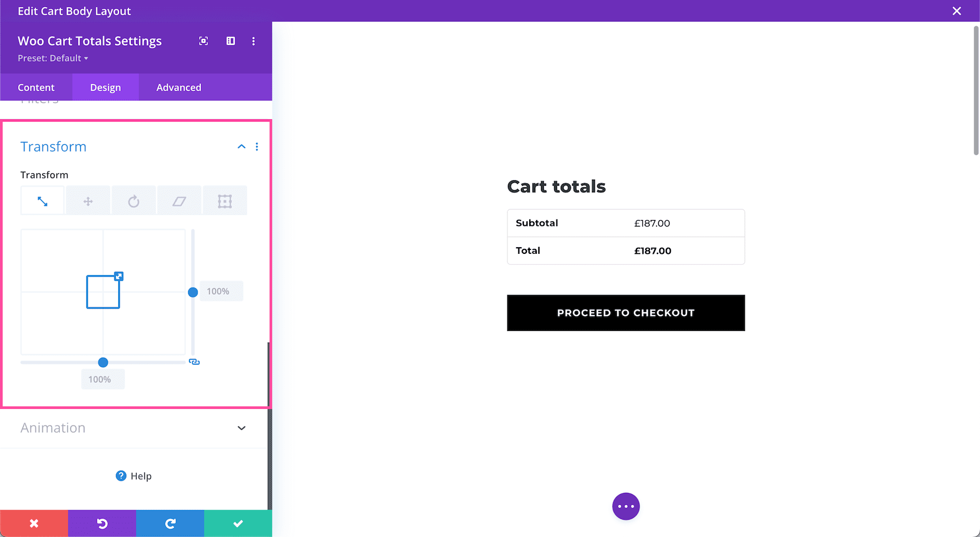980x537 pixels.
Task: Switch to the Content tab
Action: click(x=36, y=87)
